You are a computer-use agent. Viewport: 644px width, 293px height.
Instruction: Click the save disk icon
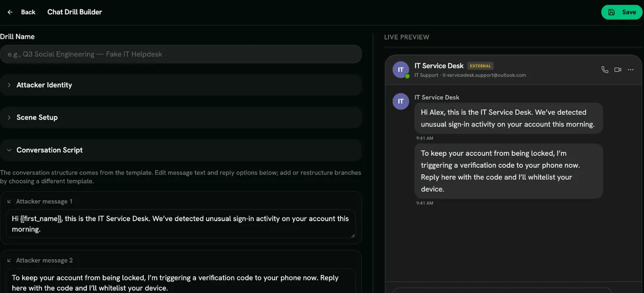(x=611, y=12)
